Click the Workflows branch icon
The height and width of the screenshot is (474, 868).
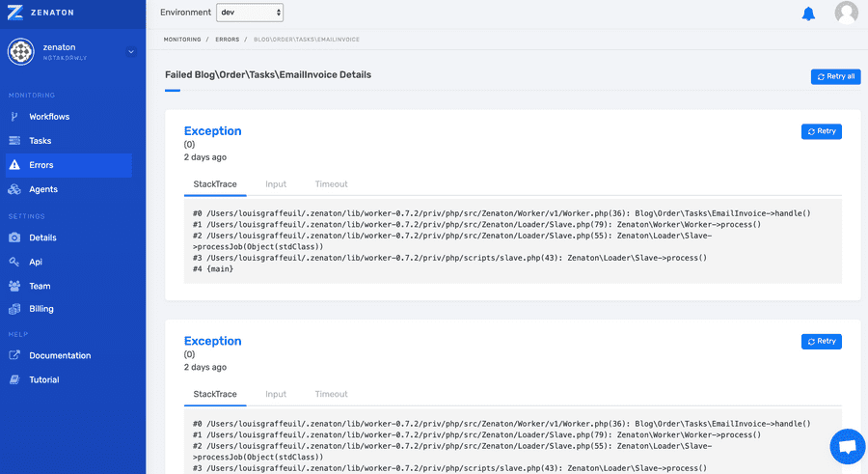tap(14, 117)
